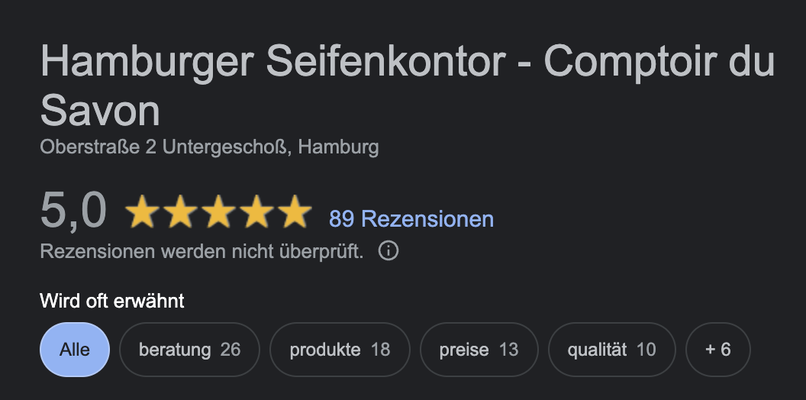Click the info icon beside review disclaimer
Viewport: 806px width, 400px height.
point(388,251)
